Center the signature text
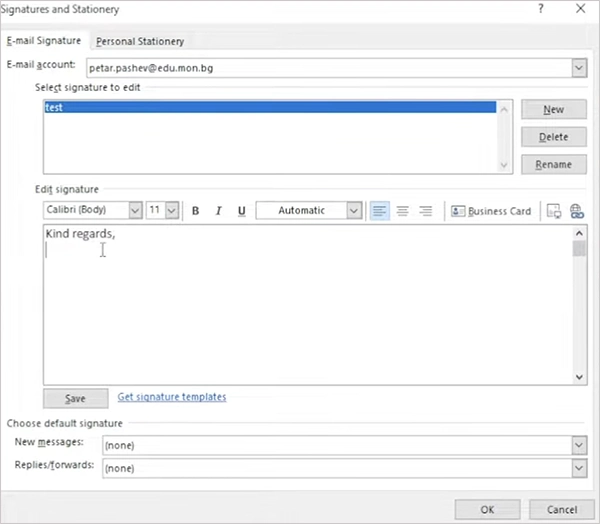The image size is (600, 524). tap(403, 211)
